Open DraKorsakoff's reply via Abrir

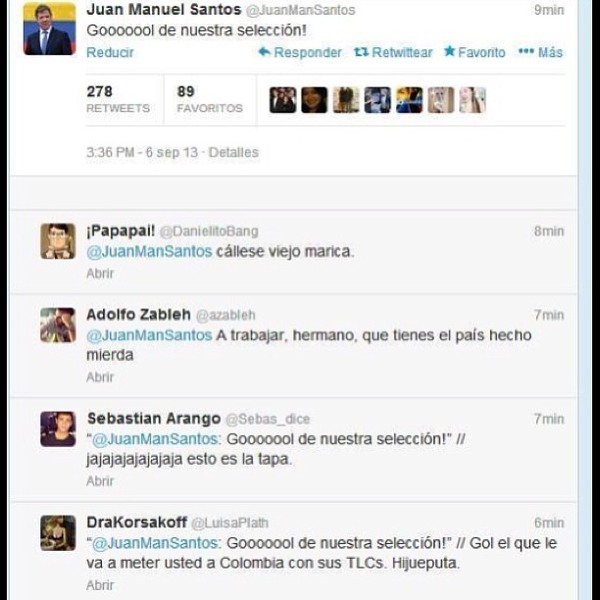coord(100,585)
